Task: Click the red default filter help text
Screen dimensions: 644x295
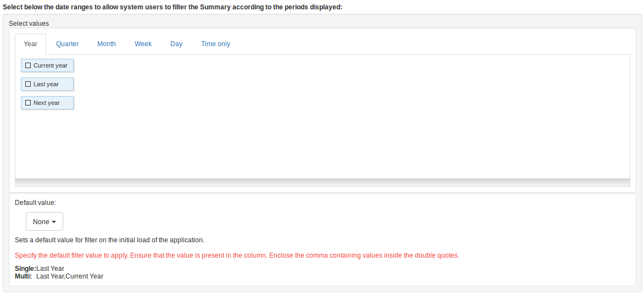Action: coord(237,255)
